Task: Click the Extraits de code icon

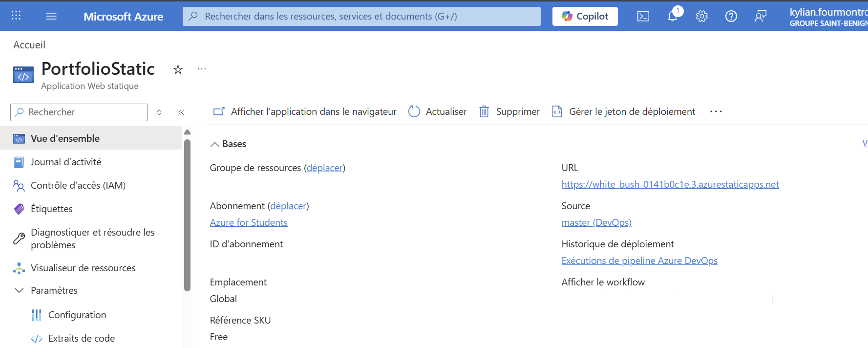Action: [37, 339]
